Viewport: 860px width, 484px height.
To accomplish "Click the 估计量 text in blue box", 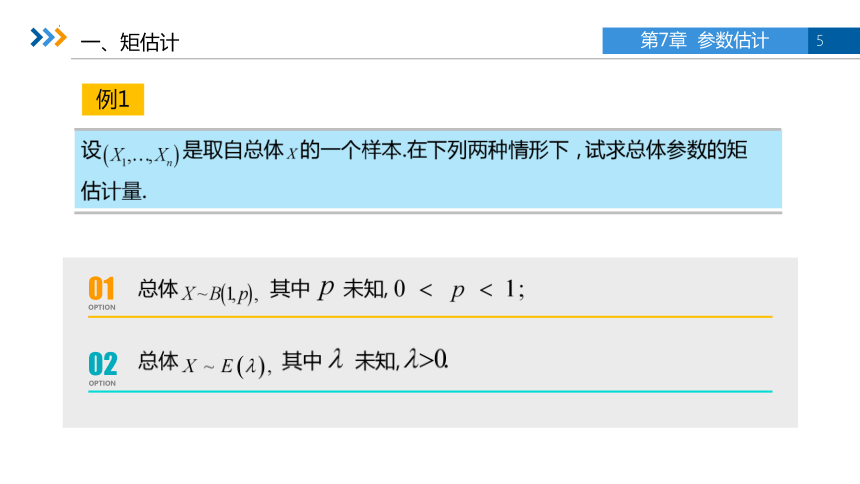I will pyautogui.click(x=114, y=191).
